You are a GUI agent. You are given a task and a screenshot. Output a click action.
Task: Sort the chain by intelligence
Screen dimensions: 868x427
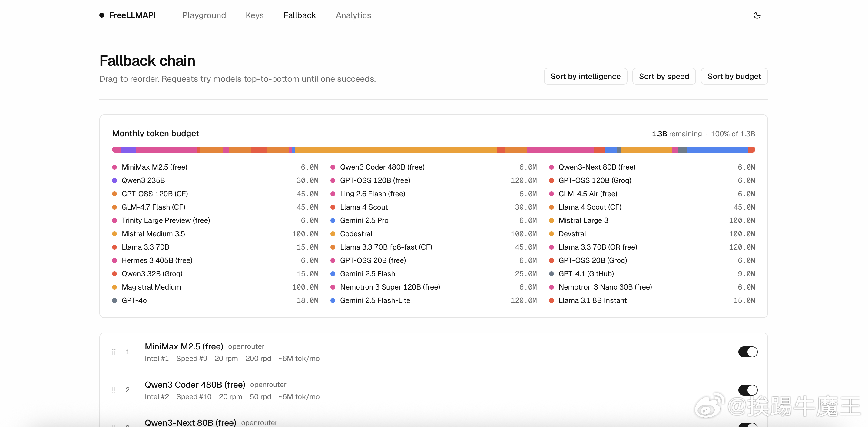[x=585, y=77]
